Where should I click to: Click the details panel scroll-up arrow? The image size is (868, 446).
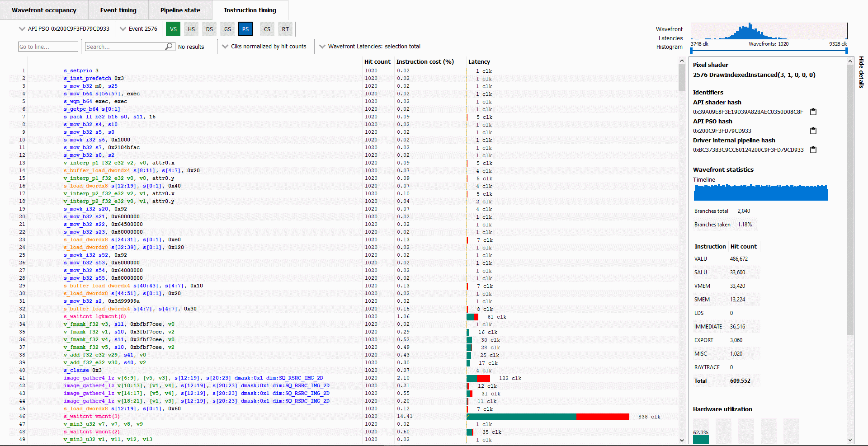850,61
